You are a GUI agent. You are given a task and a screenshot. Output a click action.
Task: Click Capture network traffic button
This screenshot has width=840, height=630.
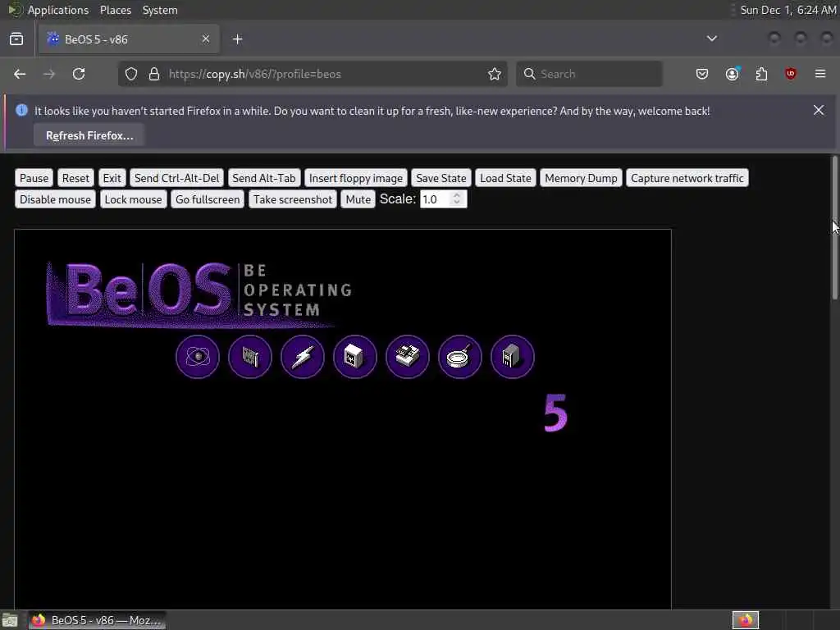coord(687,178)
